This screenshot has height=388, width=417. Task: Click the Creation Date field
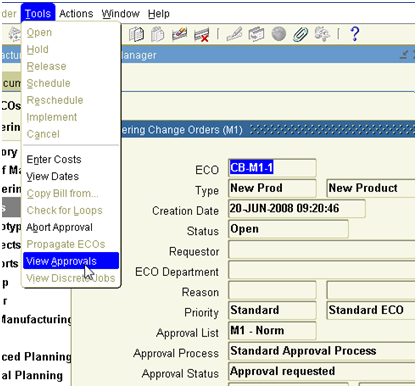(x=297, y=209)
